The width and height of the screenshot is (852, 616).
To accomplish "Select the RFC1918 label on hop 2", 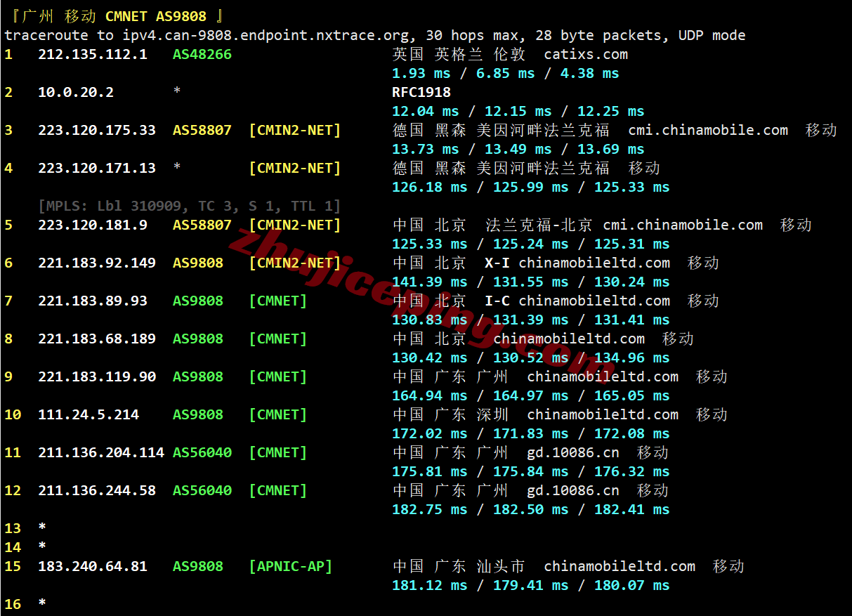I will click(x=421, y=92).
